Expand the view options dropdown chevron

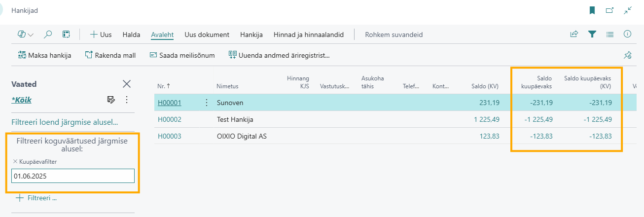click(x=31, y=35)
